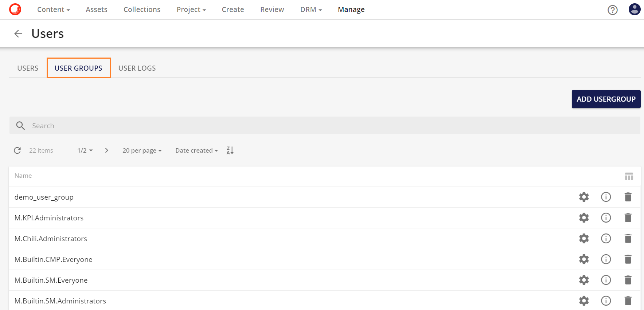
Task: Select the M.Builtin.SM.Administrators name
Action: pyautogui.click(x=60, y=301)
